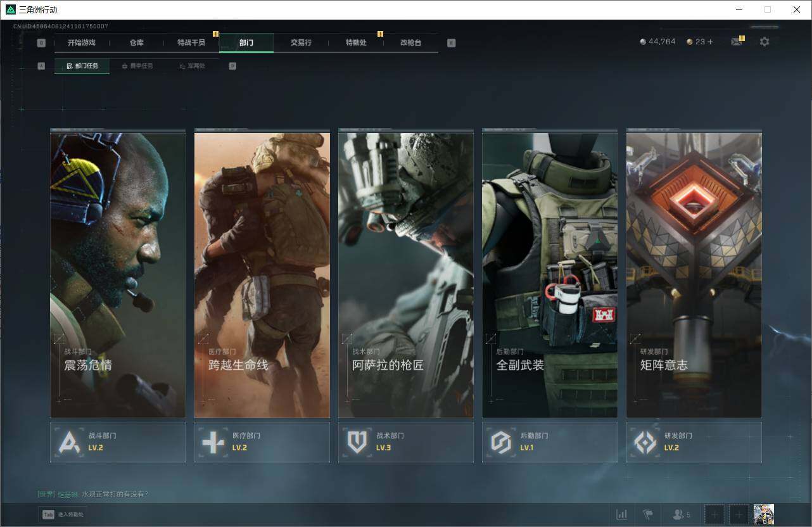812x527 pixels.
Task: Click the flag icon in bottom bar
Action: tap(647, 514)
